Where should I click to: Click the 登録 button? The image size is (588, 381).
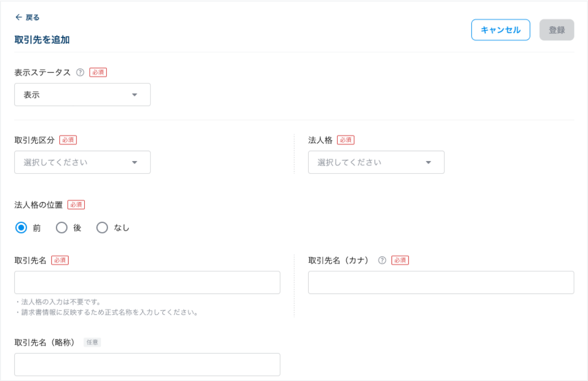(x=557, y=30)
